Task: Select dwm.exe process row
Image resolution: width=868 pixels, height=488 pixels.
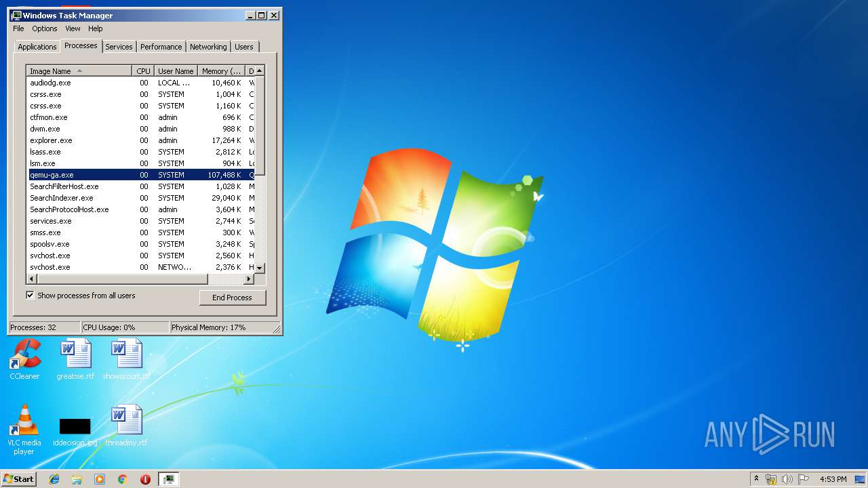Action: pos(140,129)
